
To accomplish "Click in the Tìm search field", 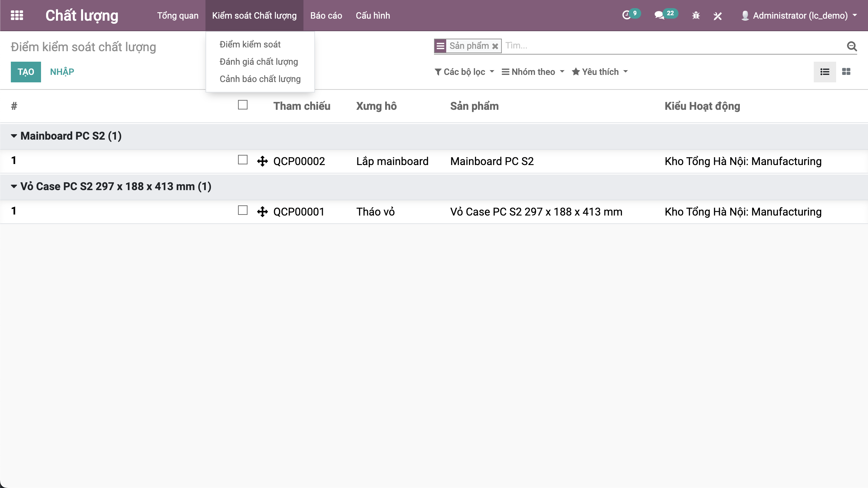I will 671,46.
